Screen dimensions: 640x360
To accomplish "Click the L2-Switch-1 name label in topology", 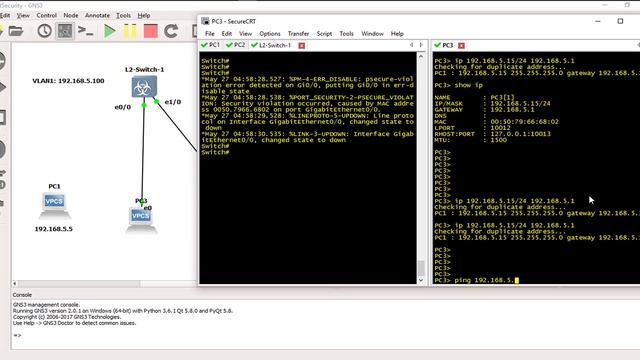I will tap(144, 69).
